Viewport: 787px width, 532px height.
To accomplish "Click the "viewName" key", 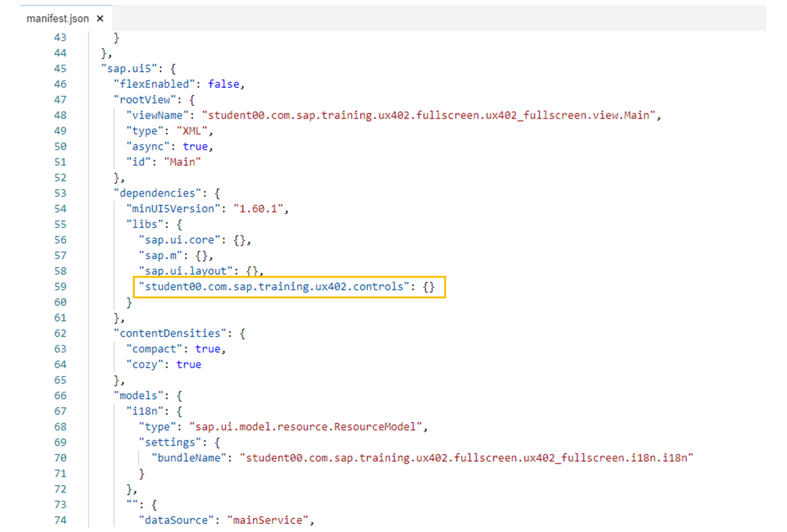I will point(157,115).
